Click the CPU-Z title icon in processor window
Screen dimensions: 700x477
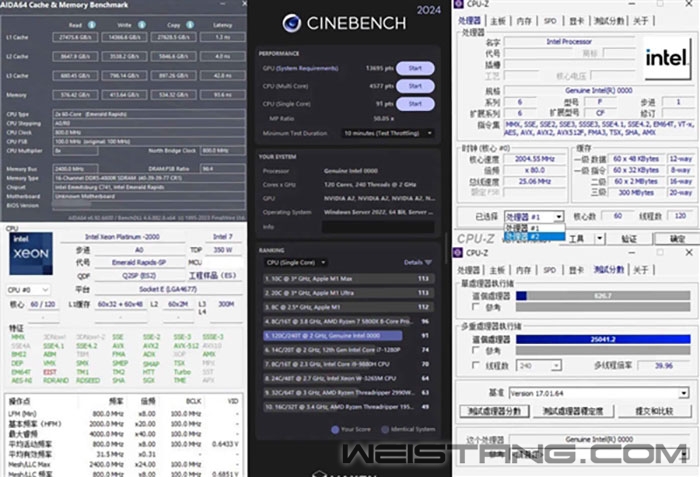tap(458, 4)
